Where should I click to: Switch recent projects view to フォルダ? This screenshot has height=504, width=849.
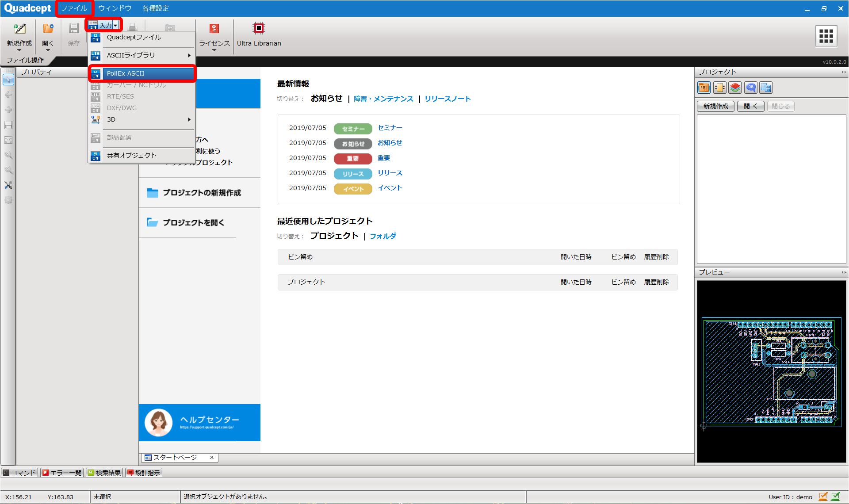pos(382,236)
